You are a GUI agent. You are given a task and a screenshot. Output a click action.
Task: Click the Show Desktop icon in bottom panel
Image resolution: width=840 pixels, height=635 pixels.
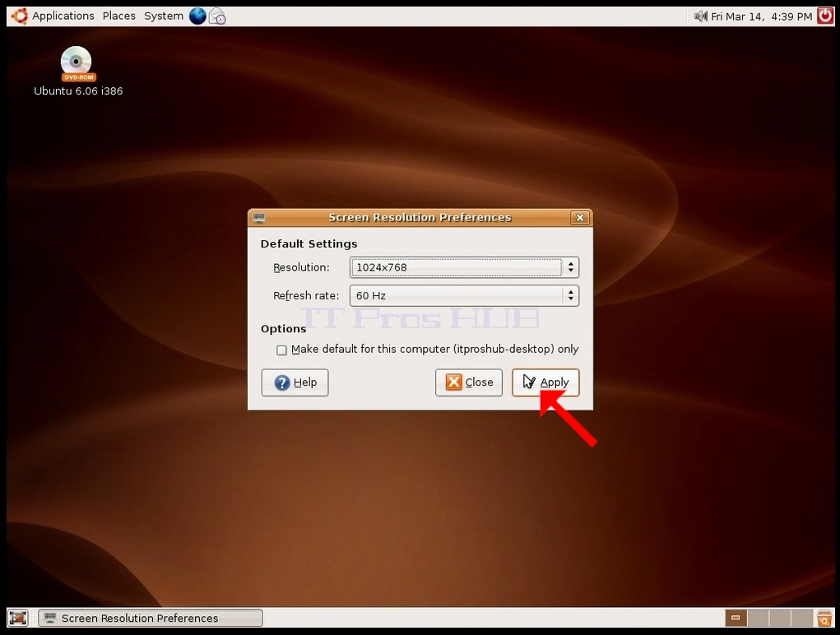click(x=17, y=618)
